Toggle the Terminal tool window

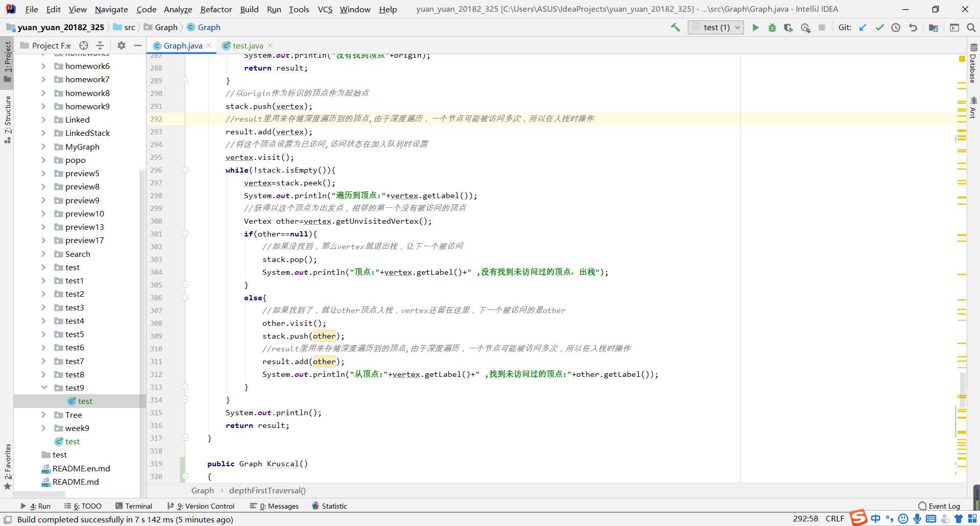pos(134,506)
